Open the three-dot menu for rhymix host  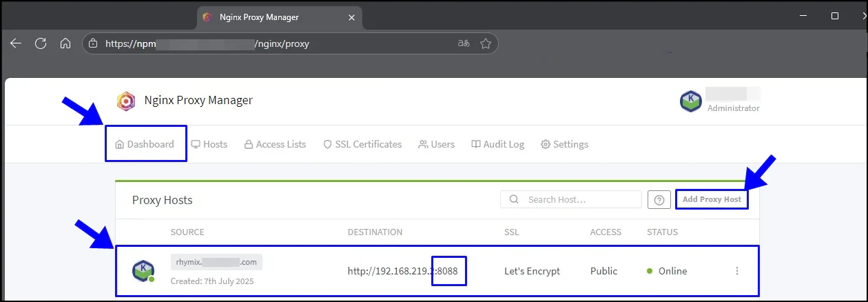(737, 271)
